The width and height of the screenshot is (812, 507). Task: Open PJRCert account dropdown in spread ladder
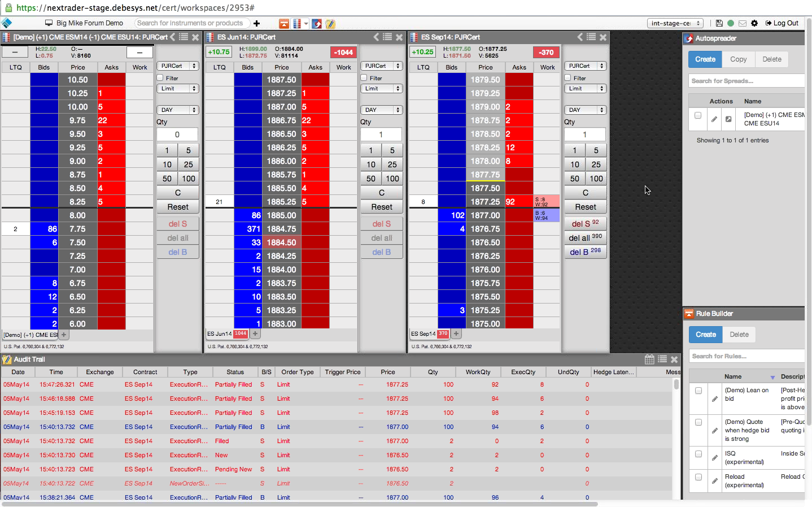pos(178,66)
